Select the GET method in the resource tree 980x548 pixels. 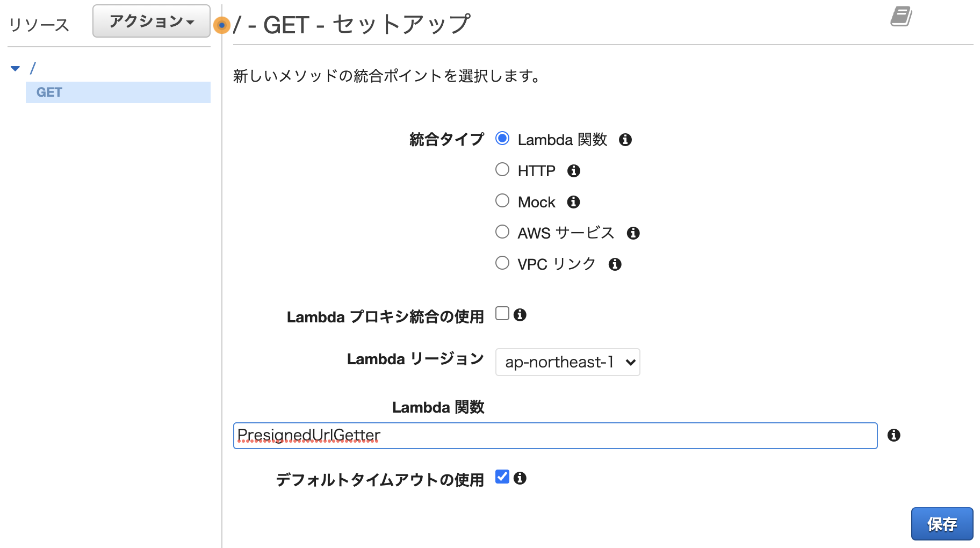pos(48,92)
